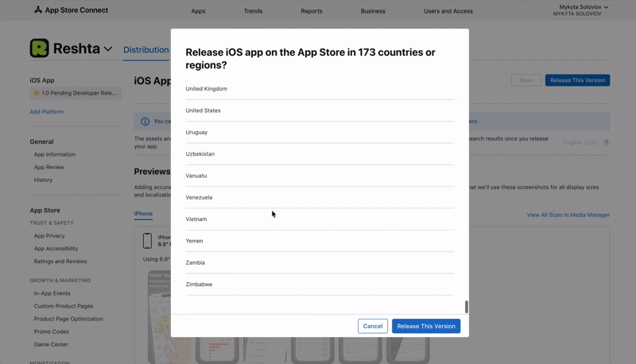Open the Trends menu
Screen dimensions: 636x364
pyautogui.click(x=253, y=11)
